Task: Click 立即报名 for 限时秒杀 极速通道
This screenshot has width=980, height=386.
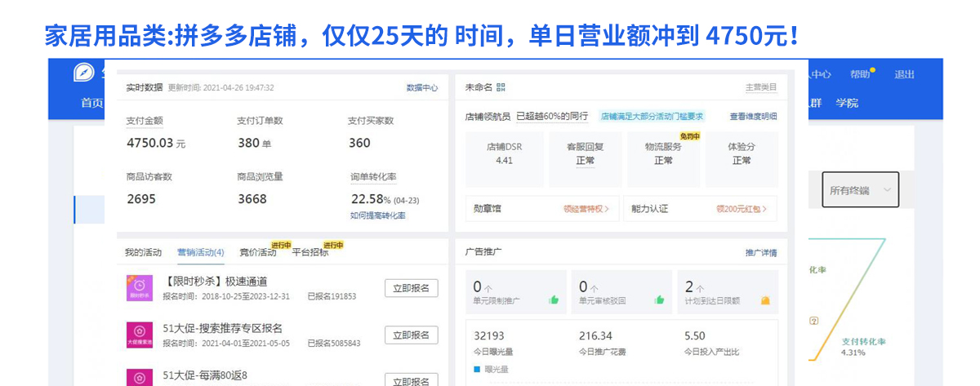Action: coord(411,288)
